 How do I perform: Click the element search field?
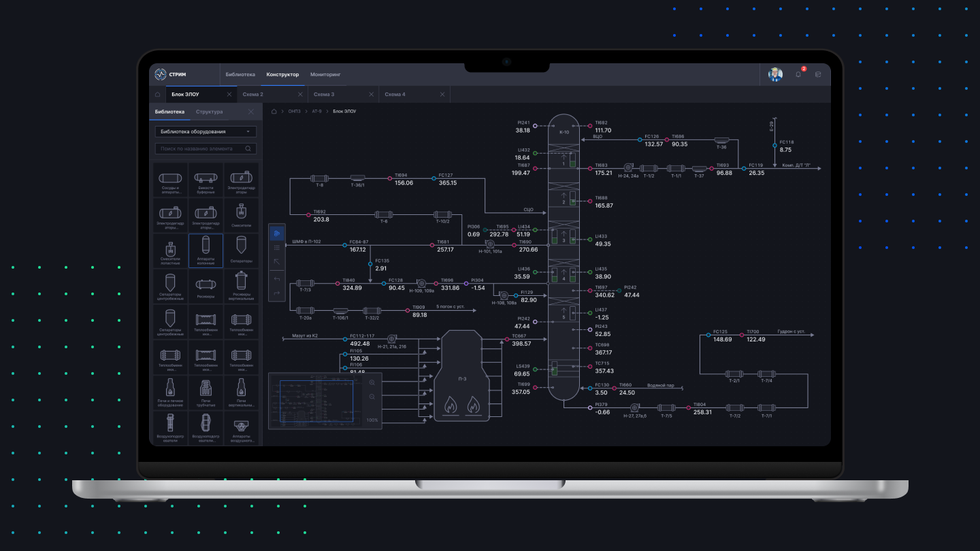(201, 148)
